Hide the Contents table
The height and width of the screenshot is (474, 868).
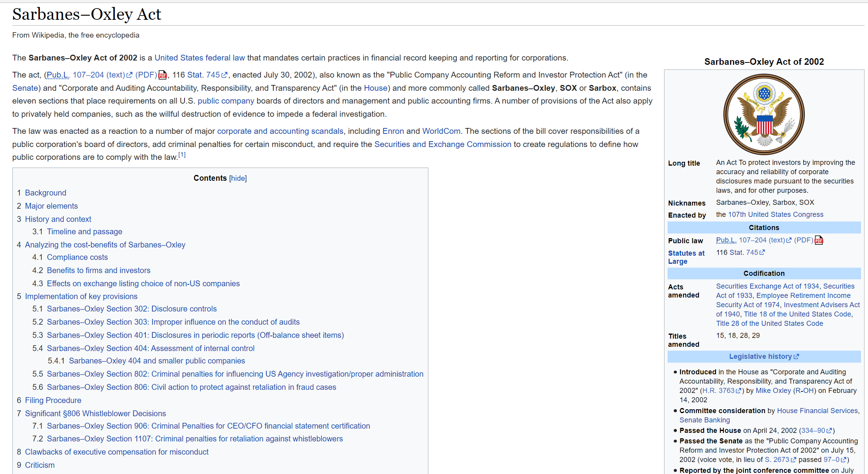coord(238,178)
